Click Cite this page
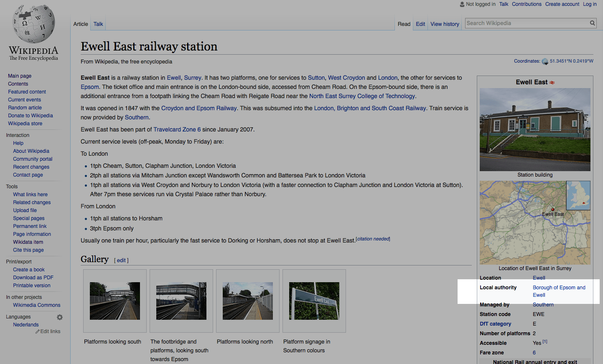 (28, 250)
